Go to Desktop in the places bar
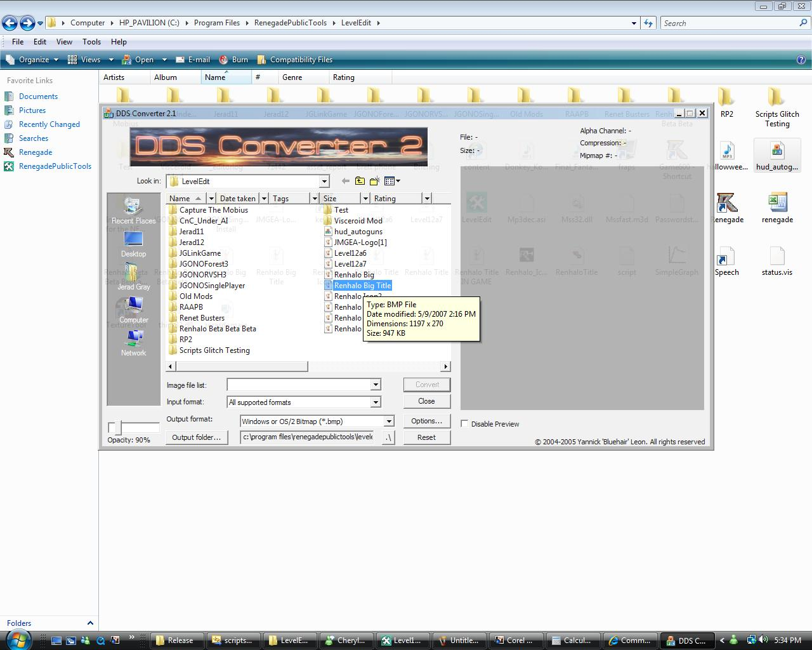The width and height of the screenshot is (812, 650). [x=133, y=244]
